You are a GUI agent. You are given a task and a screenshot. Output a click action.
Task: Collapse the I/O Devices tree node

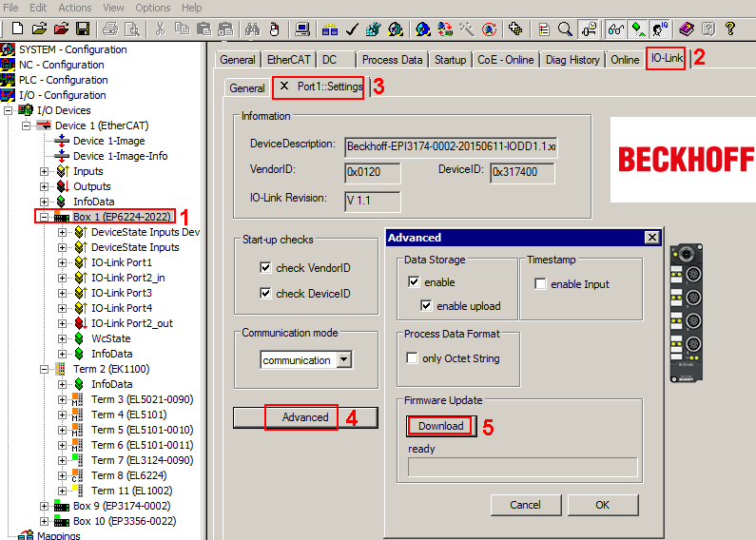pyautogui.click(x=9, y=110)
